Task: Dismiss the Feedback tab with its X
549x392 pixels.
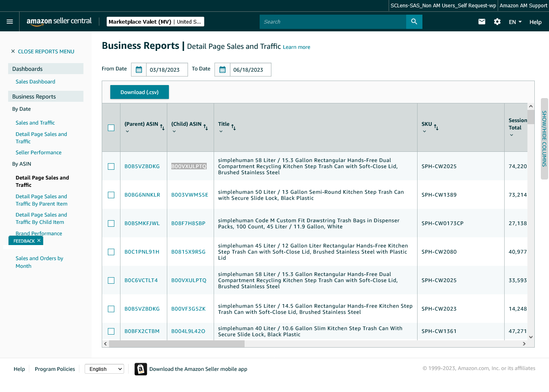Action: [39, 241]
